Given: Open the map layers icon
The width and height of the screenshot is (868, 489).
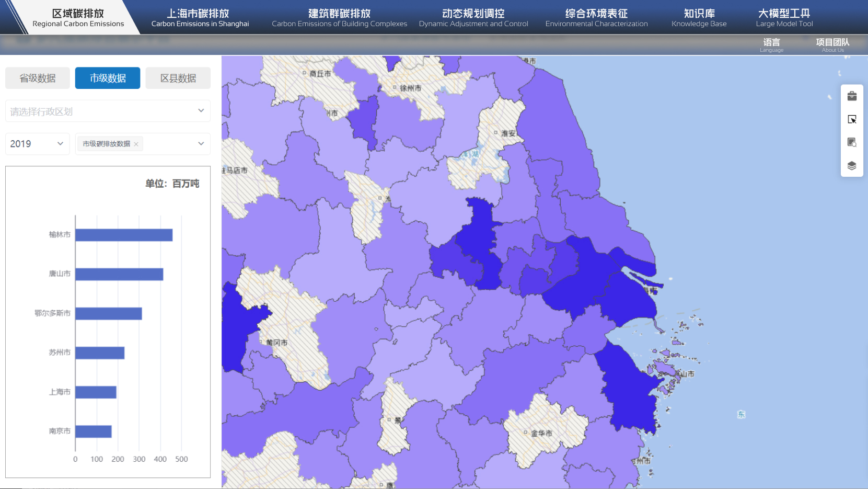Looking at the screenshot, I should pos(852,166).
